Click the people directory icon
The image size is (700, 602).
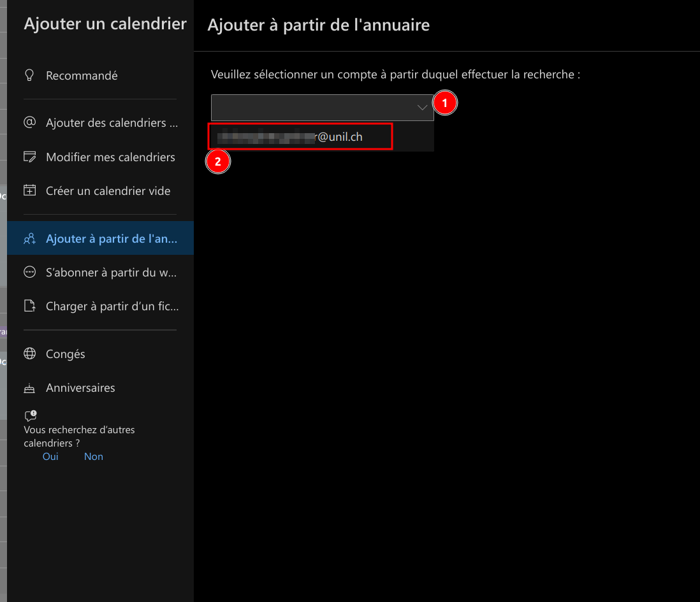(29, 239)
